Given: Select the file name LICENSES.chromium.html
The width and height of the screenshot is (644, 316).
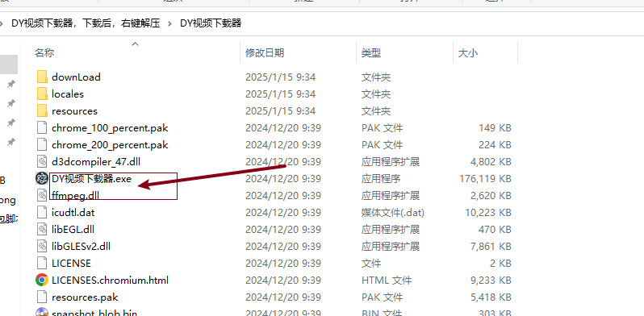Looking at the screenshot, I should pyautogui.click(x=110, y=281).
